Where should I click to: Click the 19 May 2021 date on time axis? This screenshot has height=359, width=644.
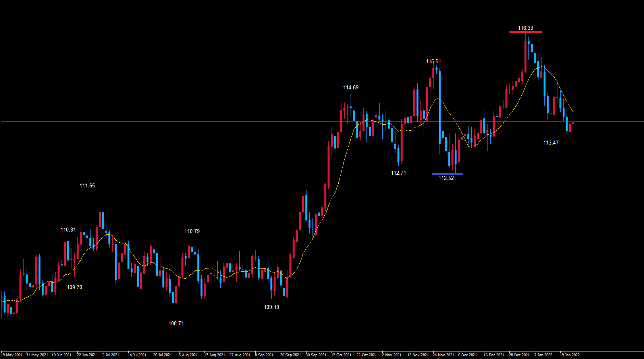point(12,355)
